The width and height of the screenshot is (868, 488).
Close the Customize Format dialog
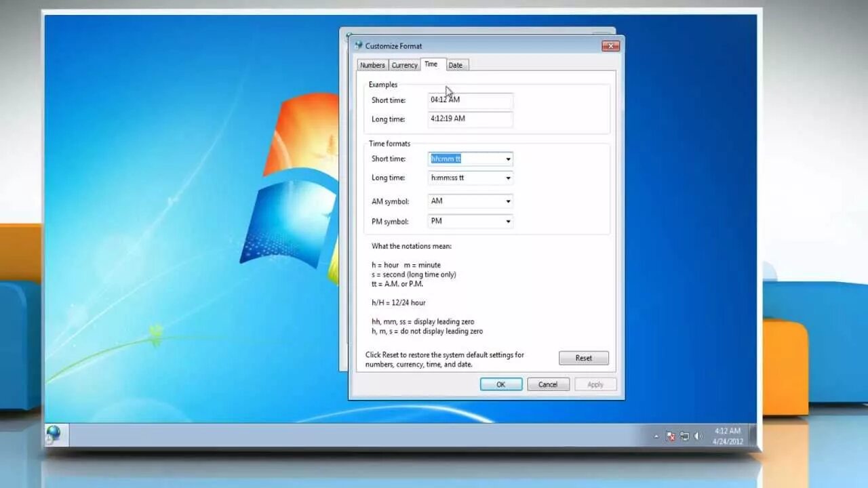[610, 45]
